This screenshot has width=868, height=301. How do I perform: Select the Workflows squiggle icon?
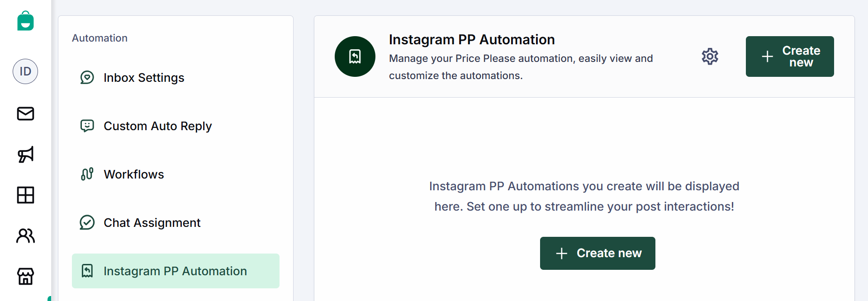87,174
